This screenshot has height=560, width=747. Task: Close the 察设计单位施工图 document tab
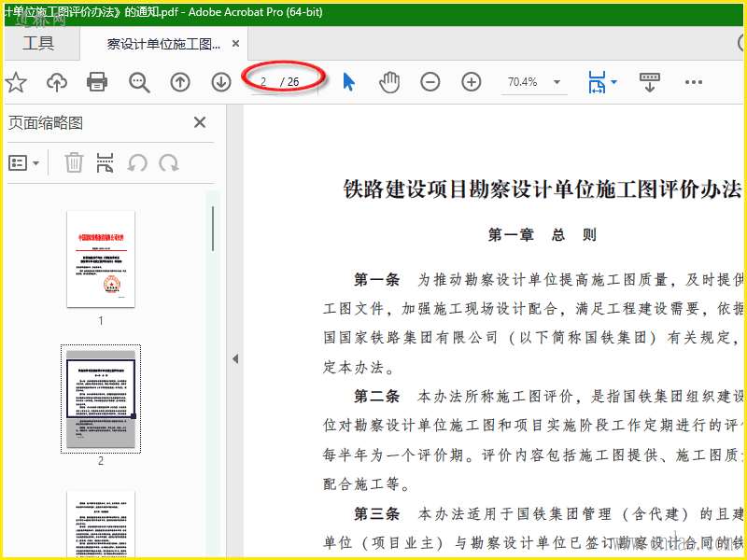click(x=235, y=44)
